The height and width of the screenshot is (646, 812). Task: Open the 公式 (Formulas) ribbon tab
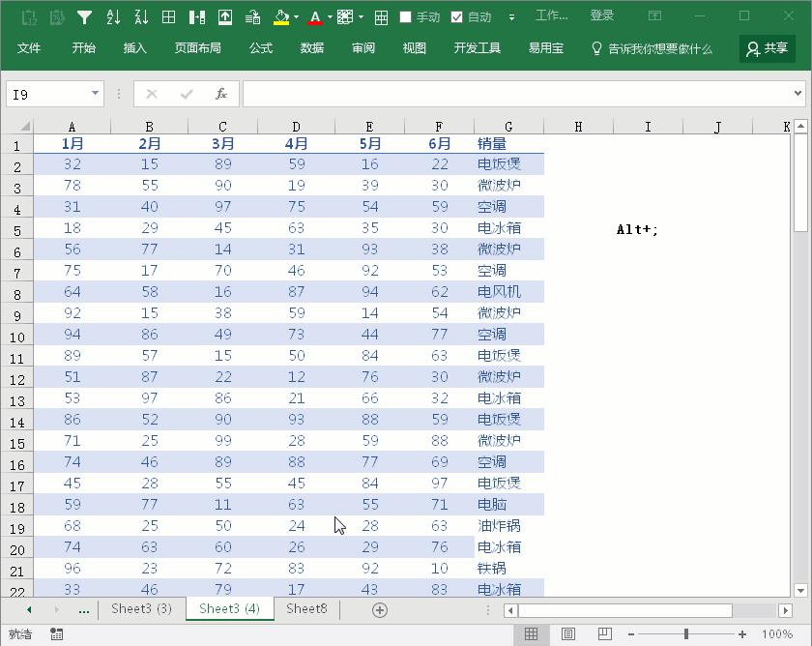coord(260,48)
